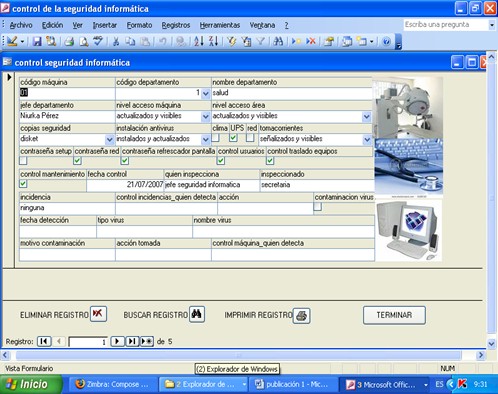498x394 pixels.
Task: Add new record navigation button
Action: pos(147,341)
